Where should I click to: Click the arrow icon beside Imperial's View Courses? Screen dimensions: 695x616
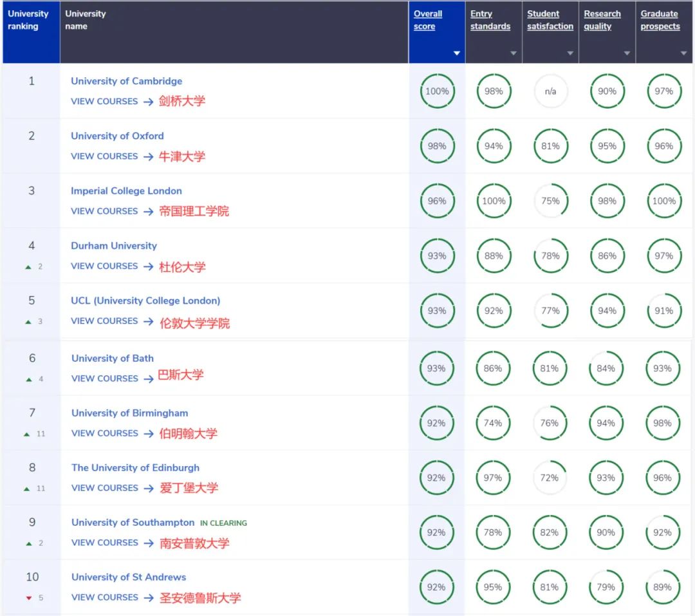point(149,212)
